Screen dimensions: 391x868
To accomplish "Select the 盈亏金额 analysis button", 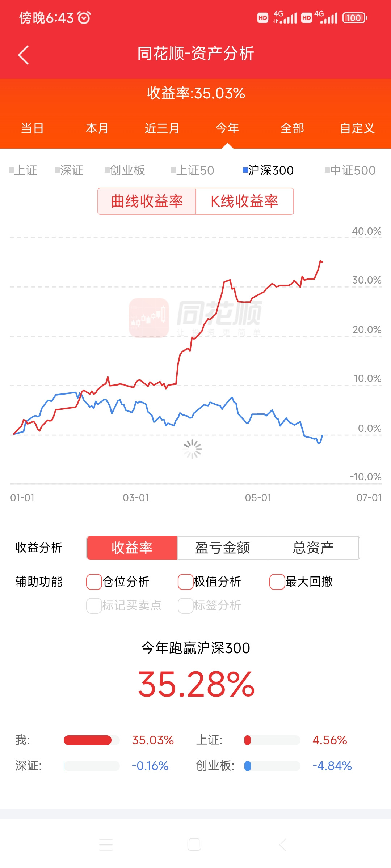I will point(222,548).
